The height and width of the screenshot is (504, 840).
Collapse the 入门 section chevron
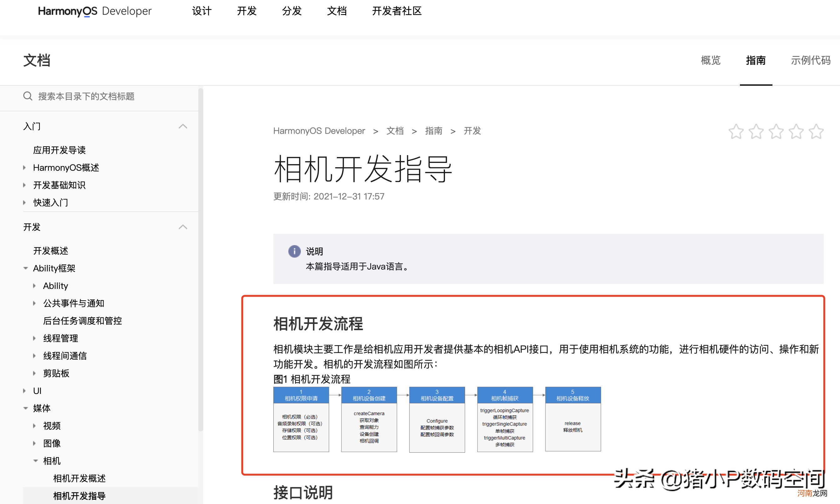coord(183,126)
